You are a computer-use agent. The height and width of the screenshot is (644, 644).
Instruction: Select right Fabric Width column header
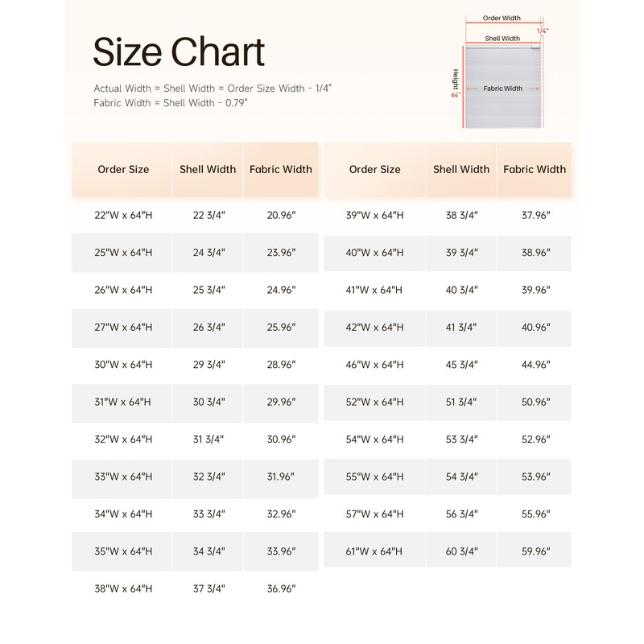click(x=535, y=170)
